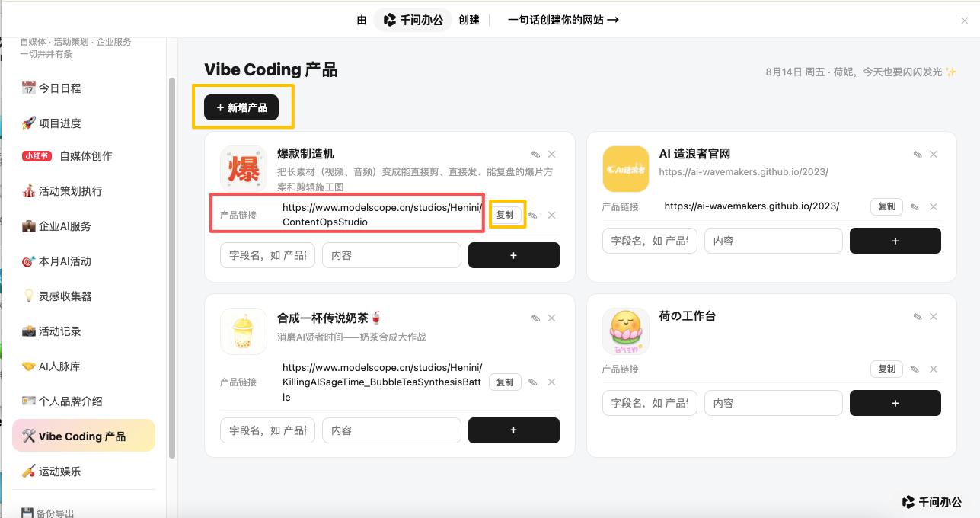Focus 内容 input in 合成一杯传说奶茶 card
The image size is (980, 518).
(x=391, y=430)
